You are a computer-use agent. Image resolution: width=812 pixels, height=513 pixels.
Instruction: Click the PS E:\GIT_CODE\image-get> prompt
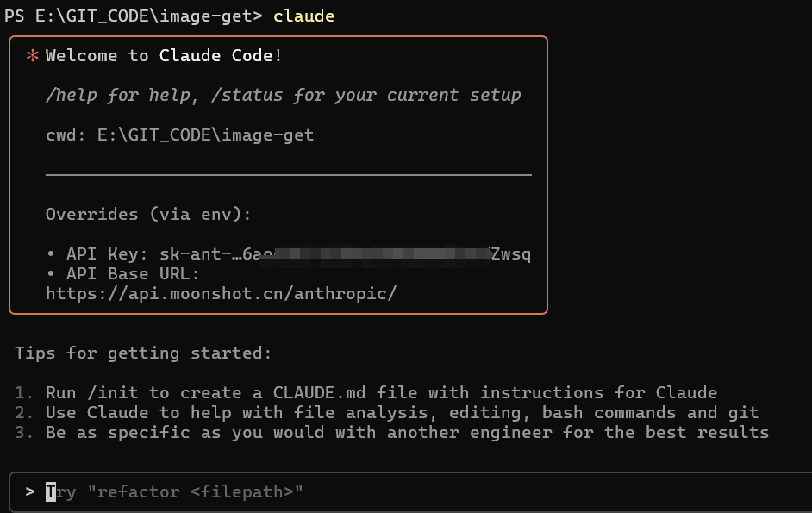133,16
